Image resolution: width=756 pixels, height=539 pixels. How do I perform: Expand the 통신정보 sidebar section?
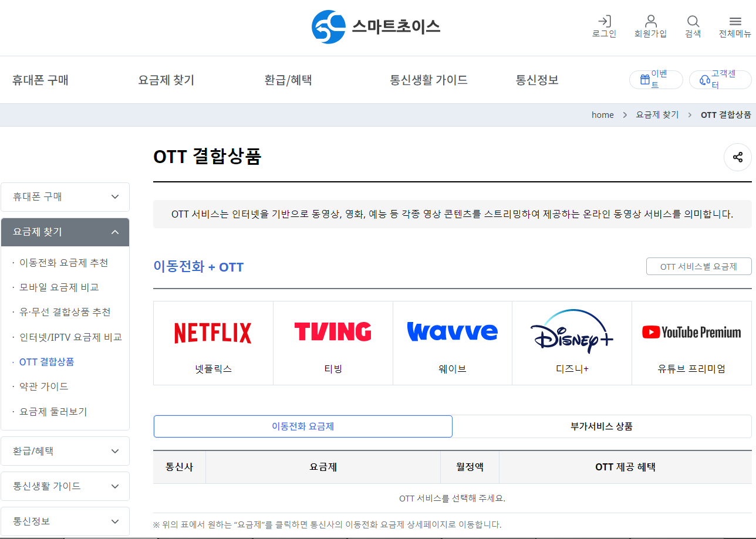coord(65,521)
